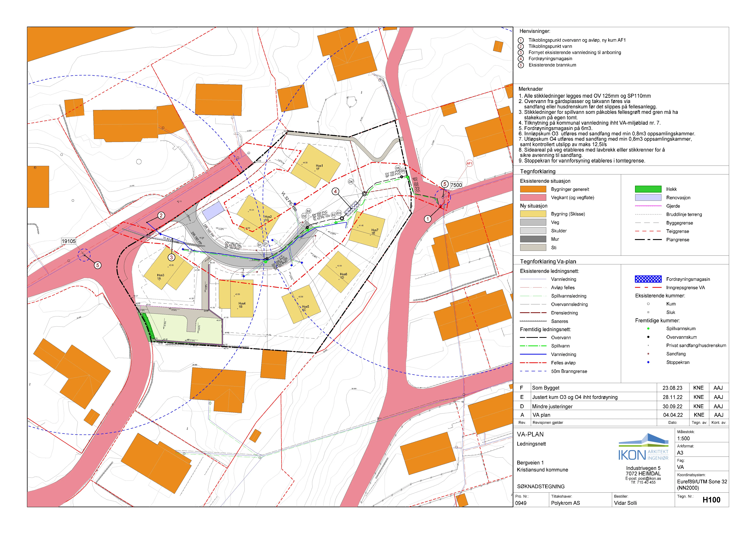This screenshot has width=756, height=534.
Task: Click circled marker 2 beside the road
Action: pos(161,215)
